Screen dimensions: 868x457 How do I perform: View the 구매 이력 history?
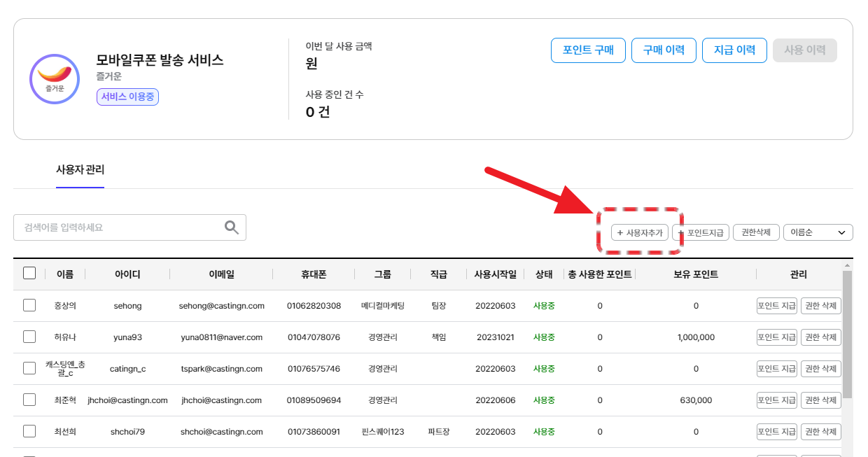pyautogui.click(x=664, y=50)
